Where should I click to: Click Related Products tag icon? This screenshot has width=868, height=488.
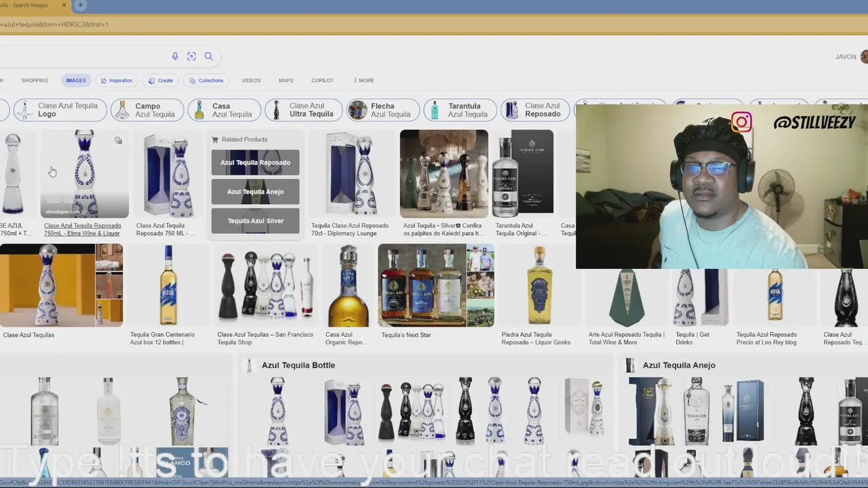(215, 140)
